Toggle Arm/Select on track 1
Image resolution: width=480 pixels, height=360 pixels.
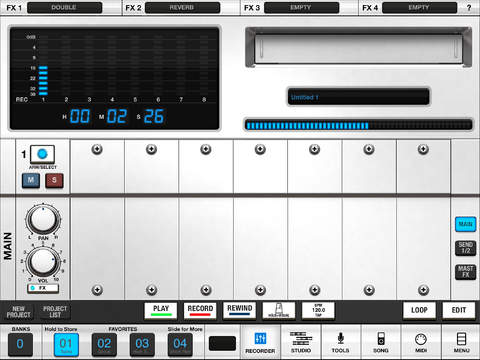pyautogui.click(x=42, y=154)
